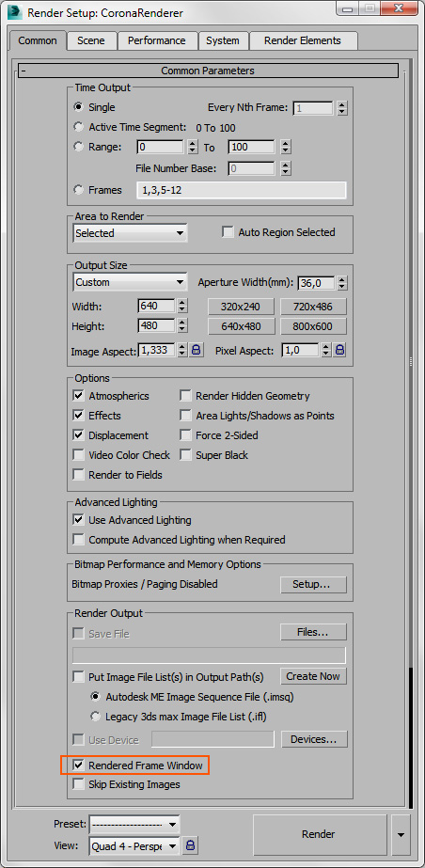The height and width of the screenshot is (868, 425).
Task: Click the Aperture Width value field
Action: point(317,283)
